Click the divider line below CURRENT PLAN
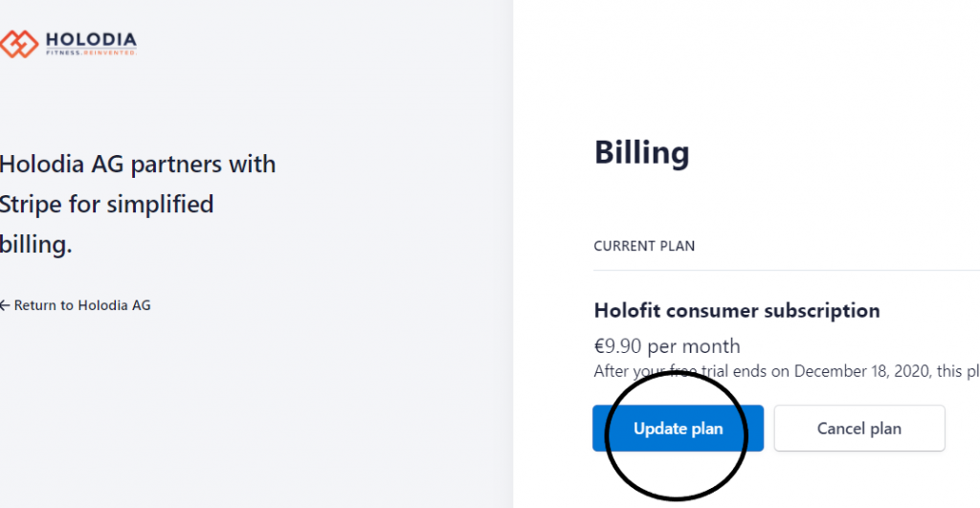 coord(787,271)
